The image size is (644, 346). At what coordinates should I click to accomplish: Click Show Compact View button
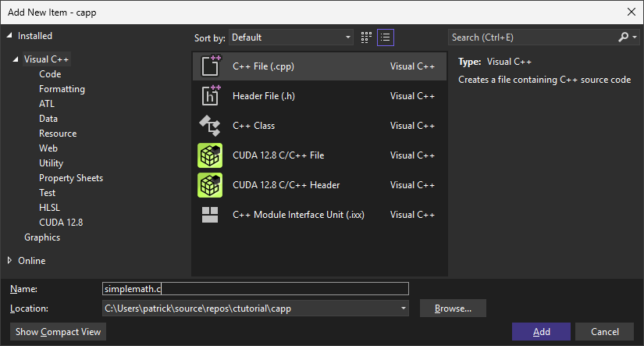tap(58, 332)
